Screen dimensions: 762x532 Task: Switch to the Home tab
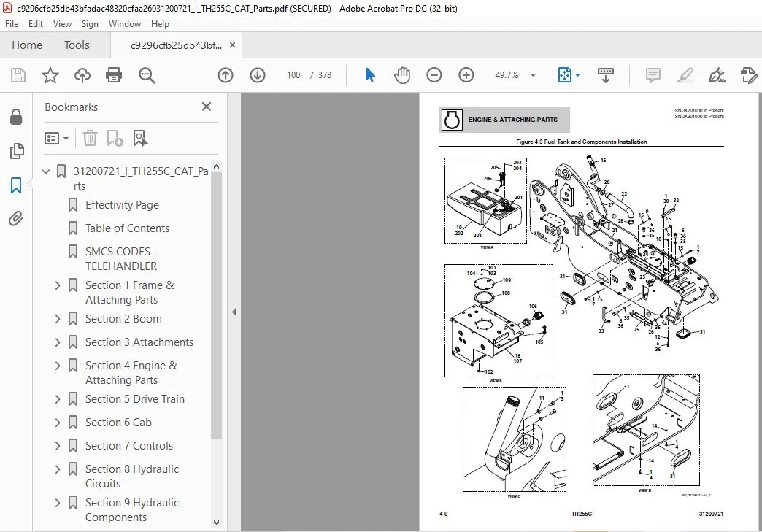click(x=27, y=45)
